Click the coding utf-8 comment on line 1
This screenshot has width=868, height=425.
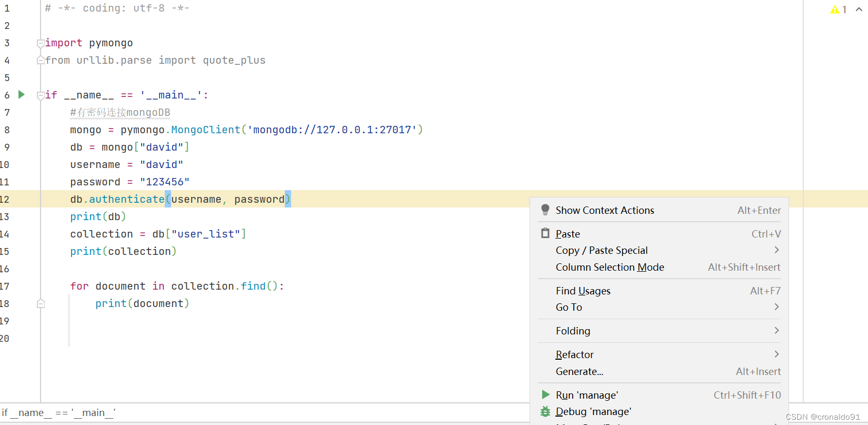[x=117, y=8]
